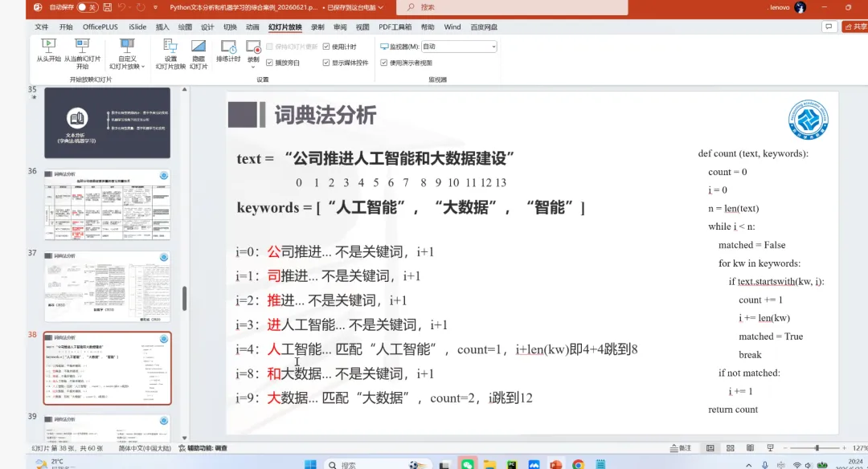
Task: Click the zoom slider handle
Action: tap(817, 448)
